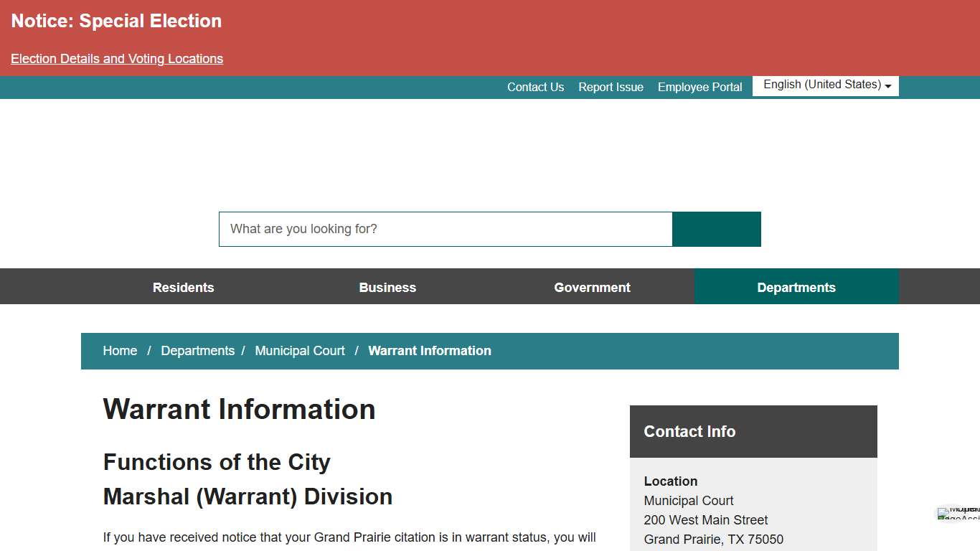Open Municipal Court from breadcrumb

click(300, 351)
